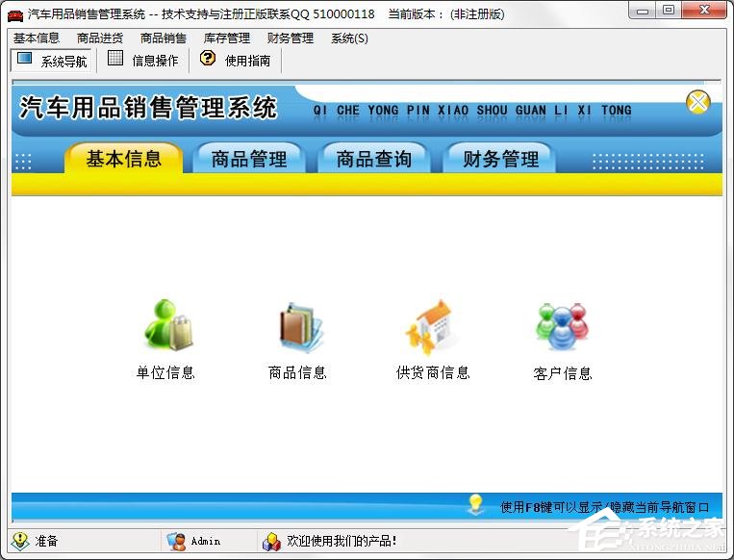Open the 财务管理 menu in menu bar

coord(291,38)
